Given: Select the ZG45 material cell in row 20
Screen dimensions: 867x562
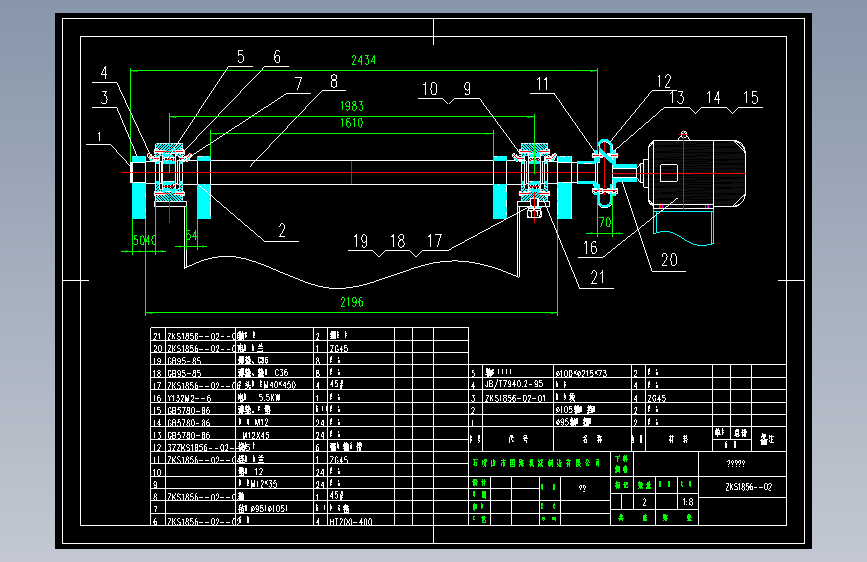Looking at the screenshot, I should pyautogui.click(x=339, y=348).
